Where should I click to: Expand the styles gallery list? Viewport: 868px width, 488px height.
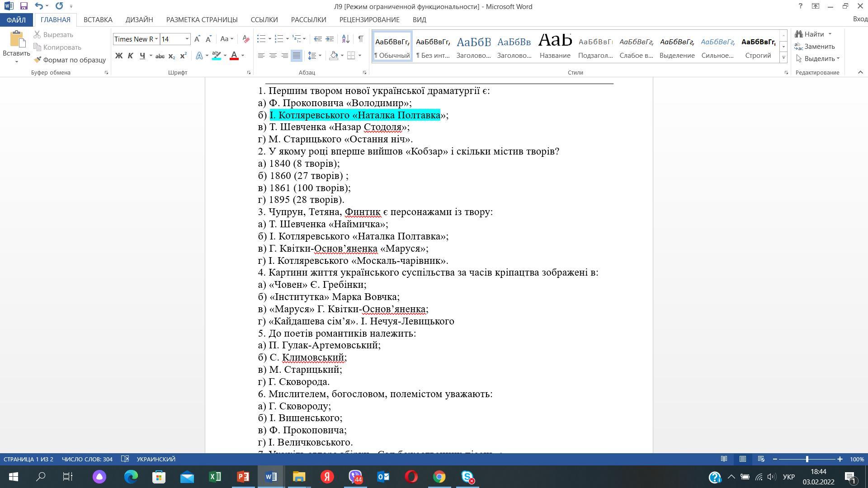point(783,58)
